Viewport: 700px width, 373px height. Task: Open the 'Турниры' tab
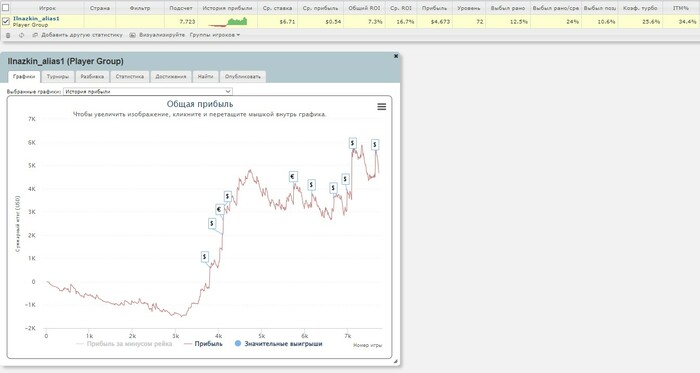coord(58,77)
